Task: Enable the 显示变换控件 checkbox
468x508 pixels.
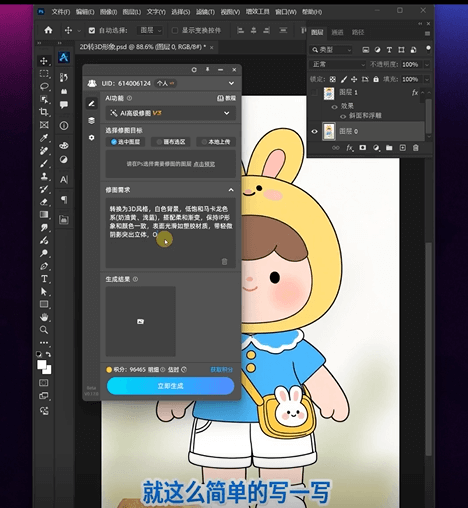Action: (175, 31)
